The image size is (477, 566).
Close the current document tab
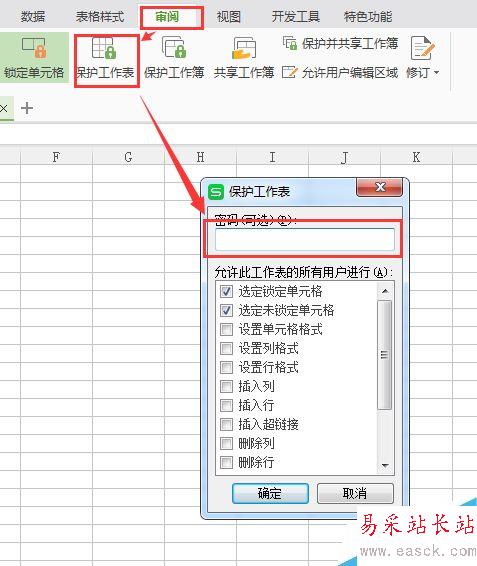pyautogui.click(x=4, y=108)
